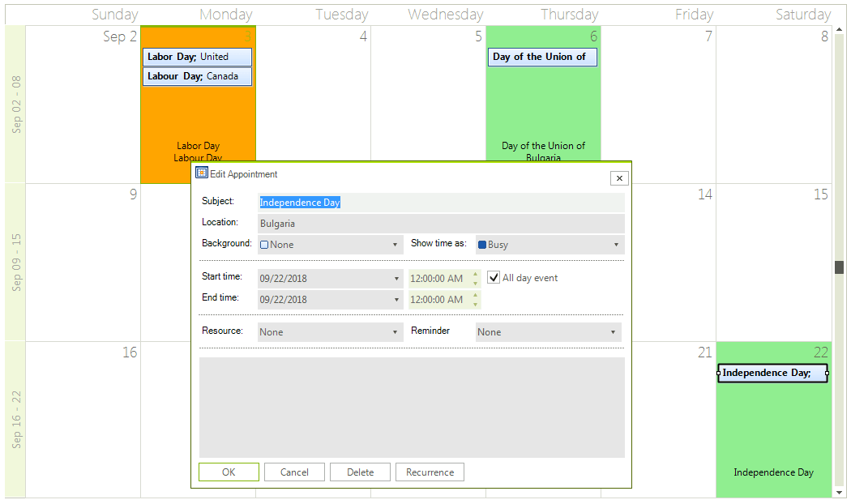Open the Resource dropdown

click(397, 331)
